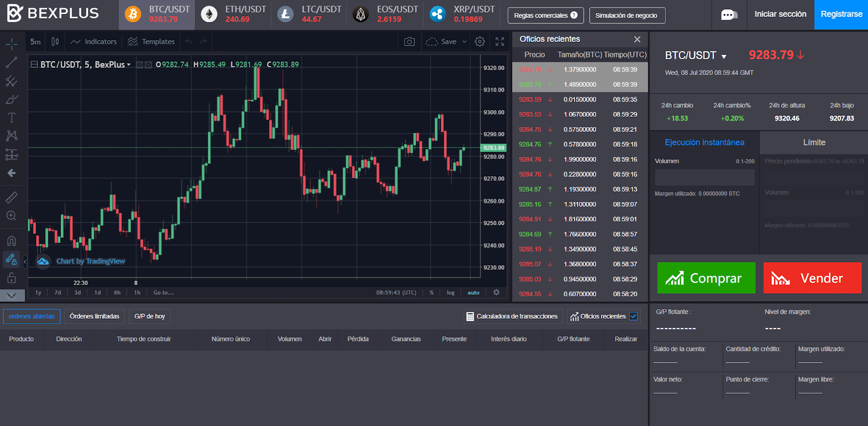Select the zoom in tool

coord(11,216)
